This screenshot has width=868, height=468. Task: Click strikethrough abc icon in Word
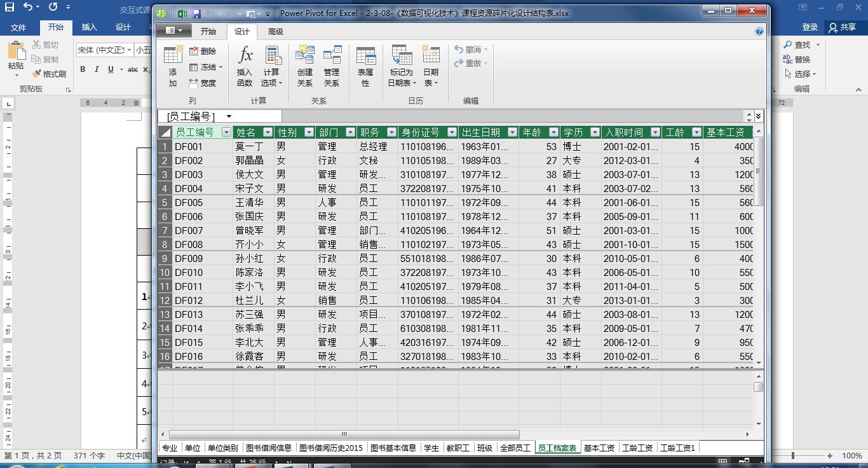[133, 69]
